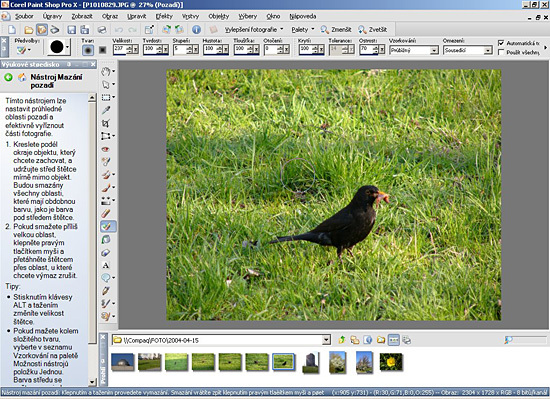Viewport: 550px width, 399px height.
Task: Expand the tool options overflow arrow
Action: (x=545, y=47)
